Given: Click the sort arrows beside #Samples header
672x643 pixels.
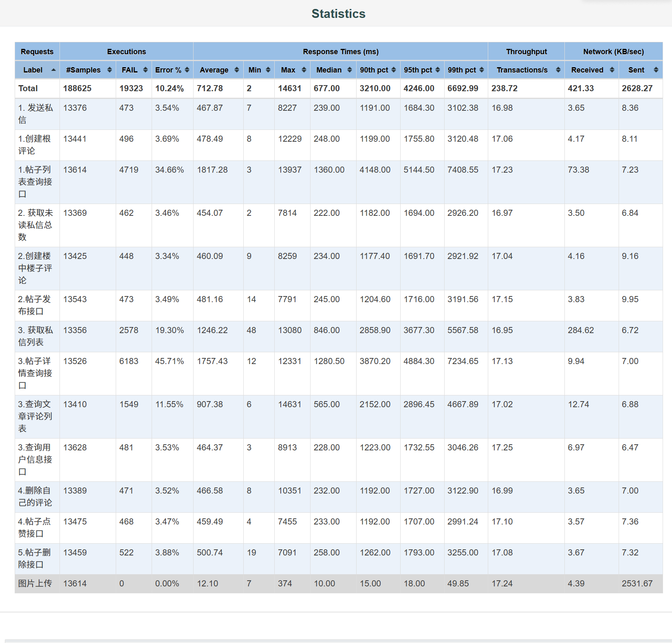Looking at the screenshot, I should pos(110,70).
